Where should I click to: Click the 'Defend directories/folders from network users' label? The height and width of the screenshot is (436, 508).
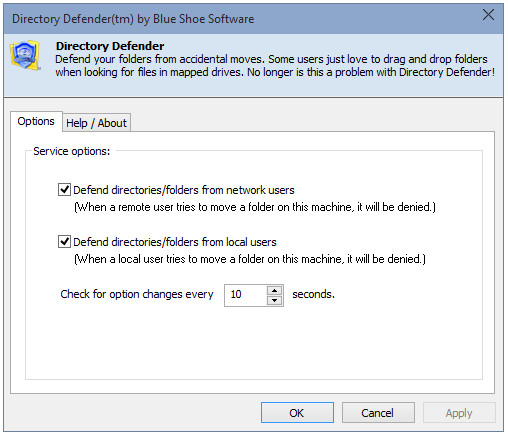pos(184,190)
